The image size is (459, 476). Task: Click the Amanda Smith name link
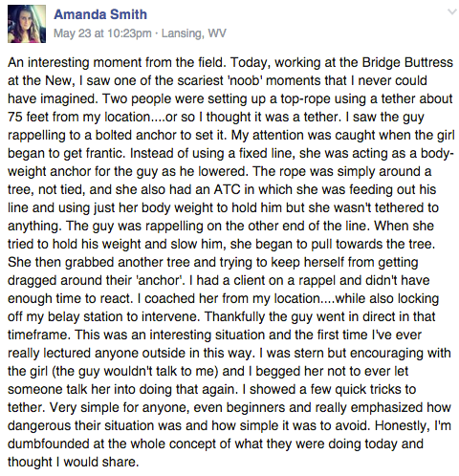click(100, 14)
